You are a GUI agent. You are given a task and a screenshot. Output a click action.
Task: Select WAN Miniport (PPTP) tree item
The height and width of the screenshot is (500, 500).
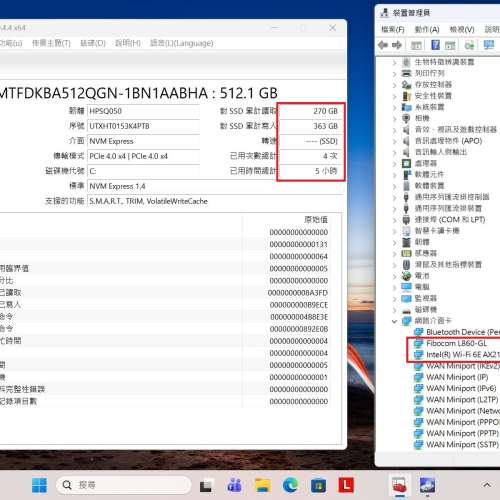point(462,433)
